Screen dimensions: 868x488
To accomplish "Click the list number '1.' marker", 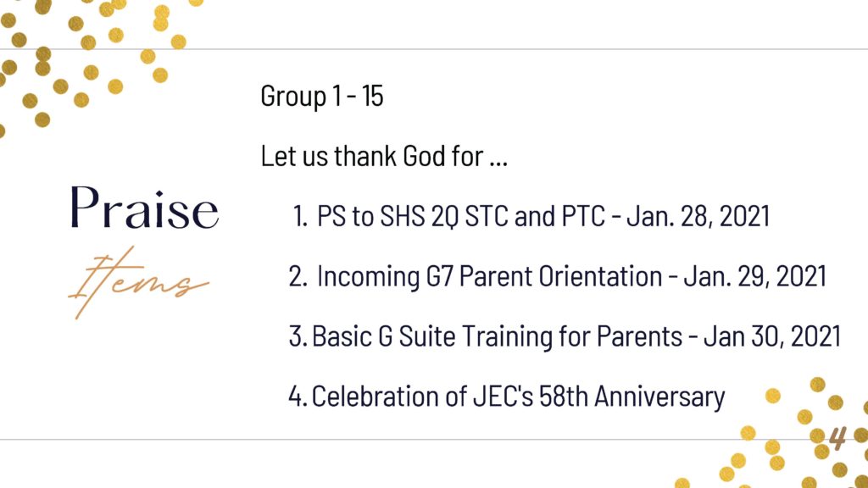I will (300, 216).
